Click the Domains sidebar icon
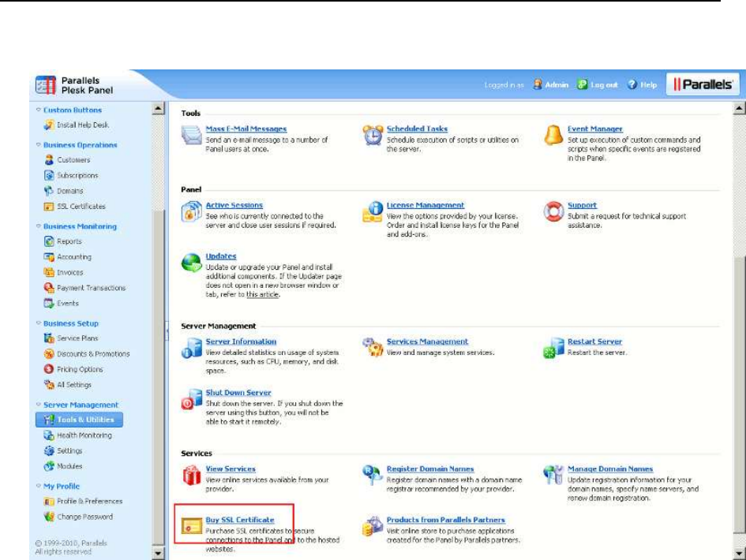The image size is (746, 560). [x=49, y=191]
